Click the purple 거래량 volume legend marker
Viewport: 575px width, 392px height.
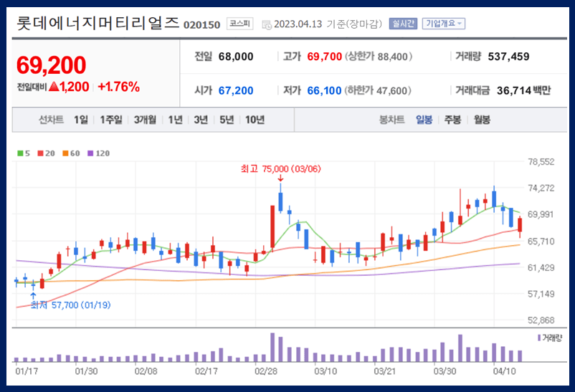539,338
